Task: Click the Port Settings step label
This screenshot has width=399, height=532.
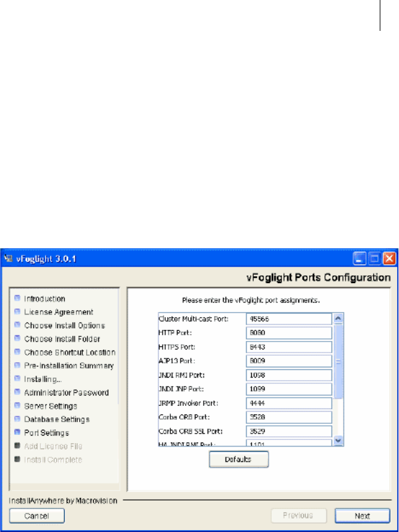Action: (x=46, y=433)
